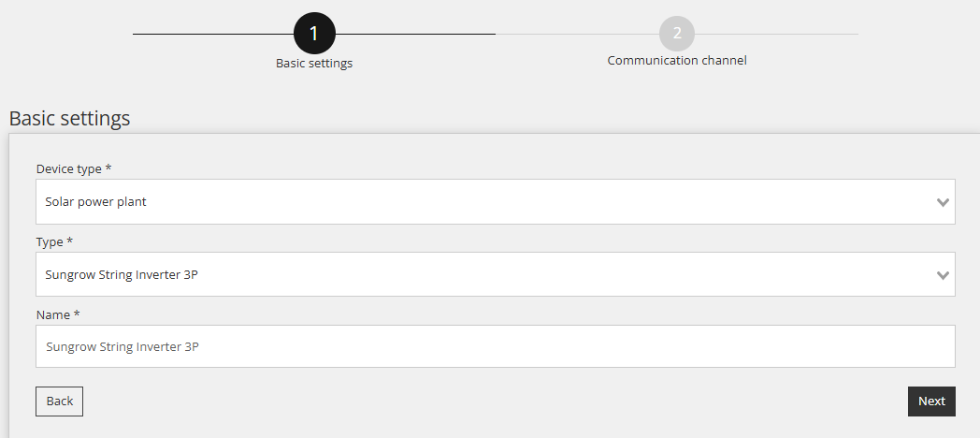The image size is (980, 438).
Task: Focus the Name input field
Action: [x=495, y=346]
